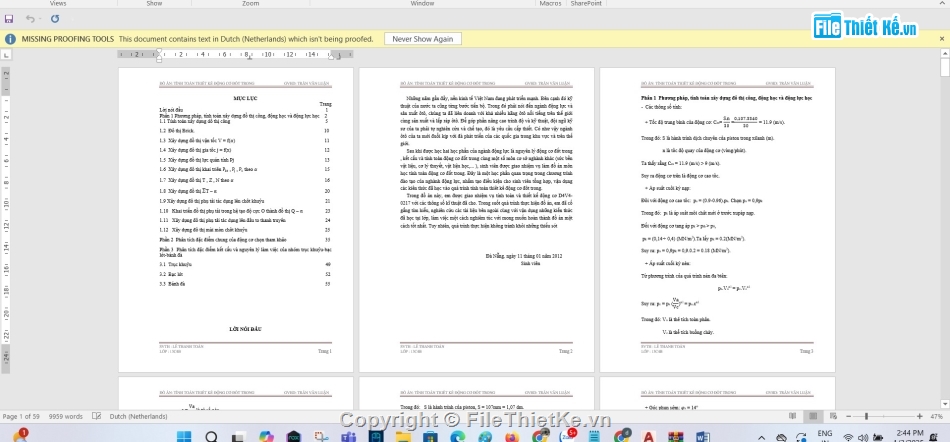Click the proofing status book icon

click(96, 417)
